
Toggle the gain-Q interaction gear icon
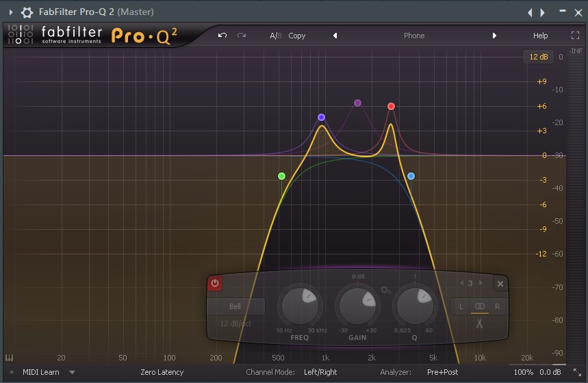pos(386,290)
